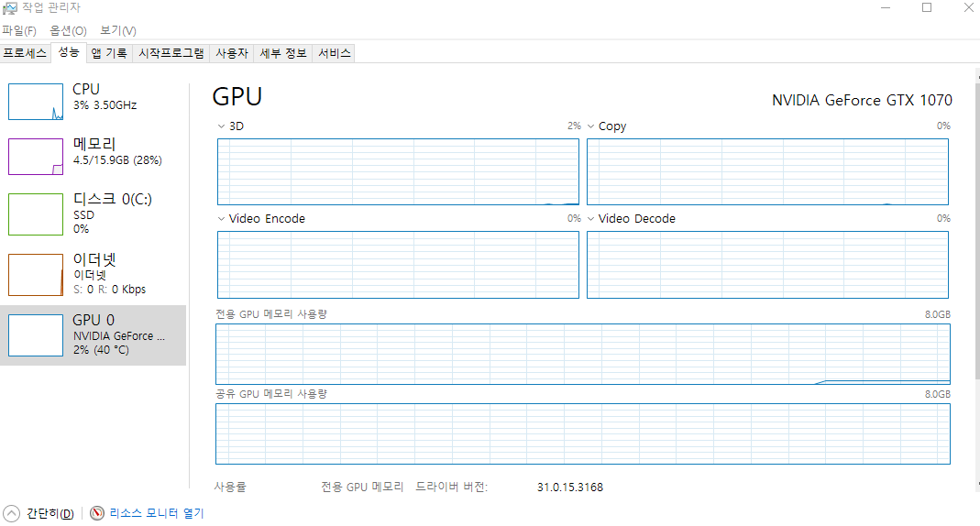Open the 파일(F) menu

tap(19, 30)
